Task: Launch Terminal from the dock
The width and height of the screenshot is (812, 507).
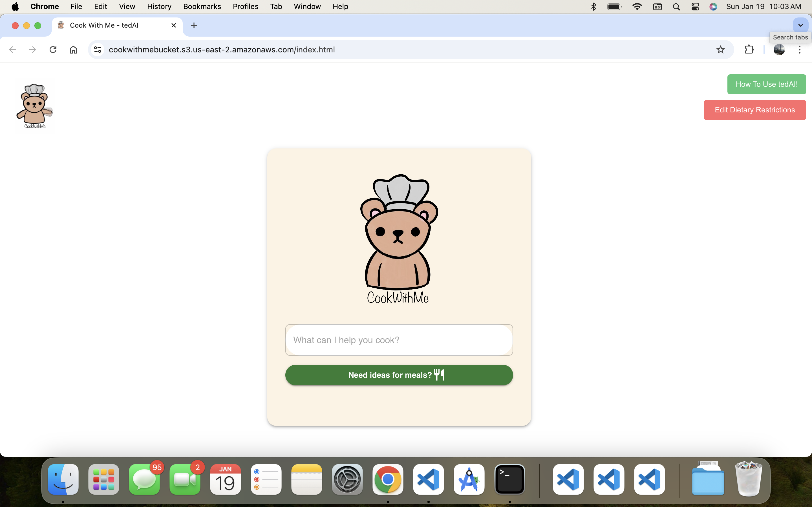Action: click(509, 479)
